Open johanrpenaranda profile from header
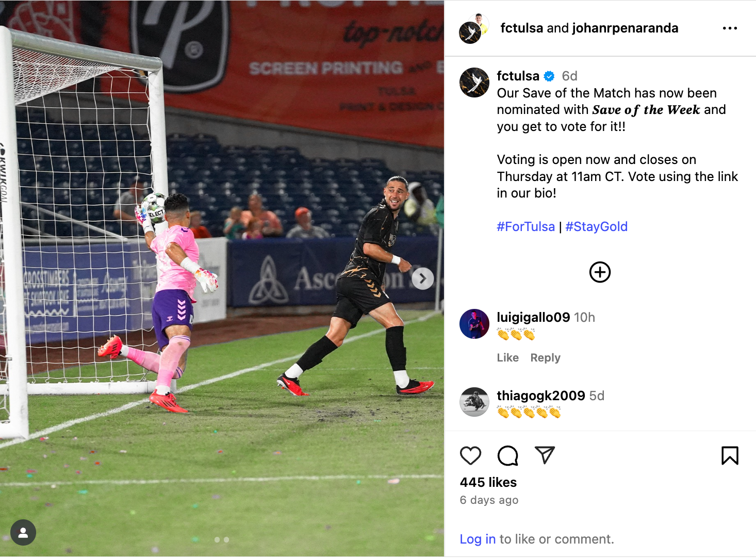 (625, 28)
